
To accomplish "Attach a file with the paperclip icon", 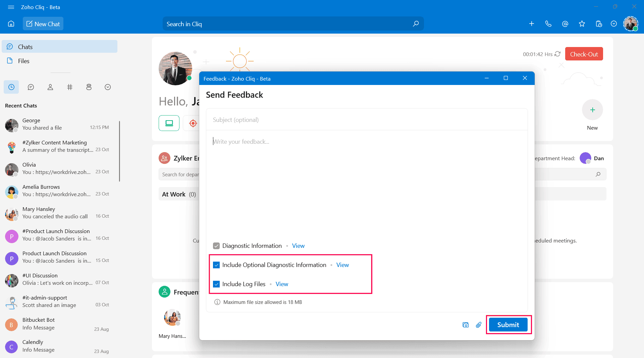I will (479, 325).
